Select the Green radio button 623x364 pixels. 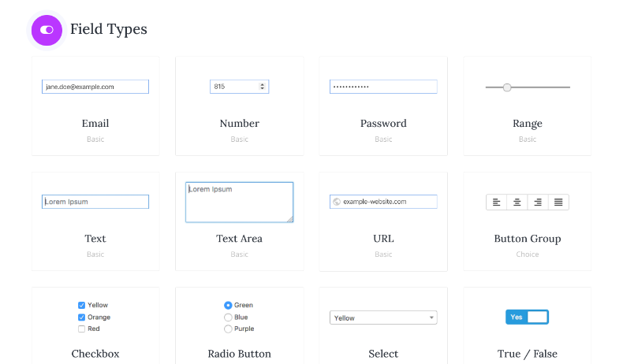click(x=228, y=305)
